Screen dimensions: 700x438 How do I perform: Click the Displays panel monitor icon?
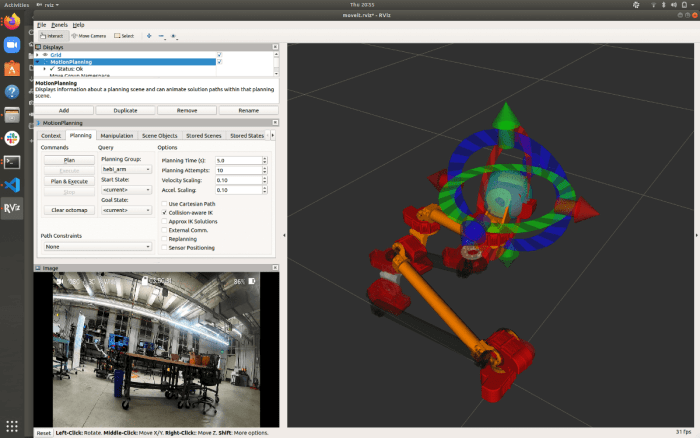[x=38, y=47]
